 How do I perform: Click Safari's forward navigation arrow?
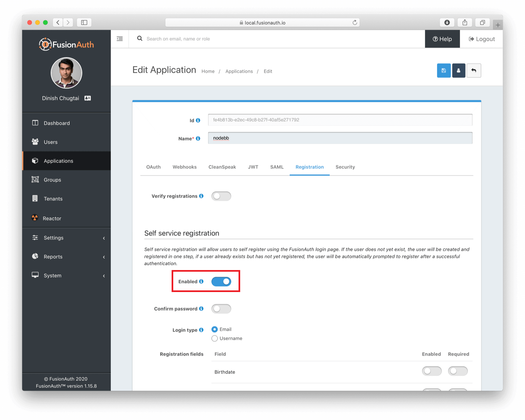coord(68,22)
